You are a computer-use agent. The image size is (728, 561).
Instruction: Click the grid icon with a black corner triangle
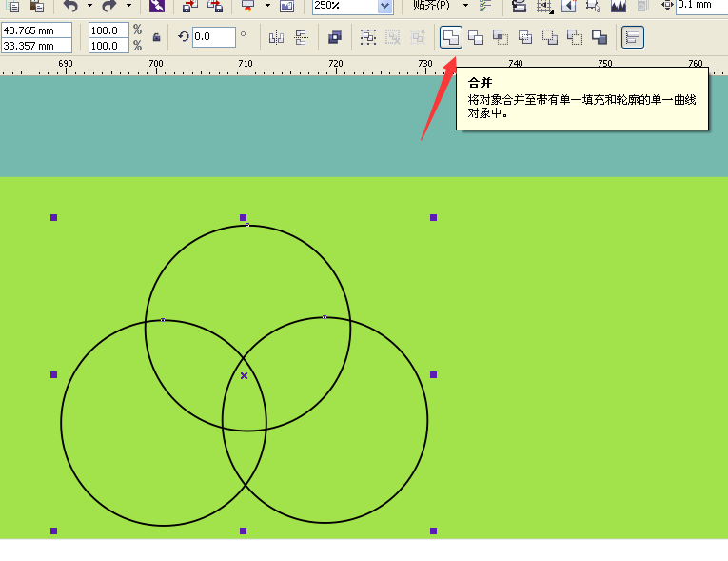[x=544, y=6]
